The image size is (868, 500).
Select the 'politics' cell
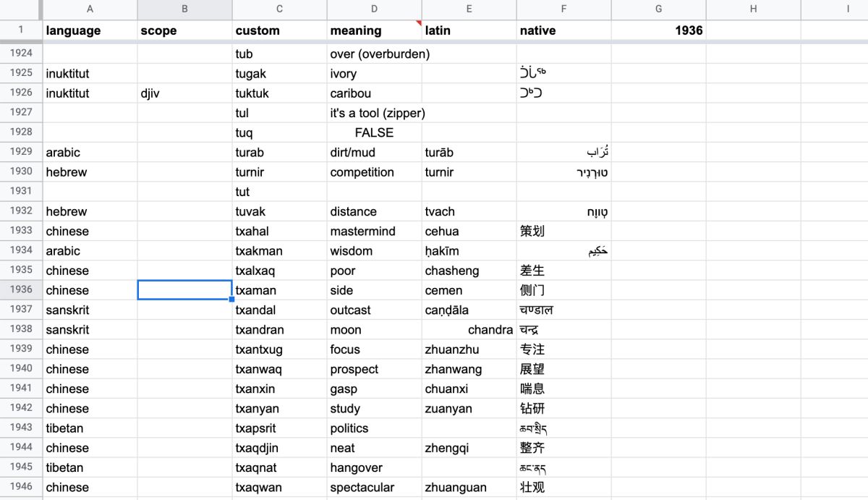(375, 428)
